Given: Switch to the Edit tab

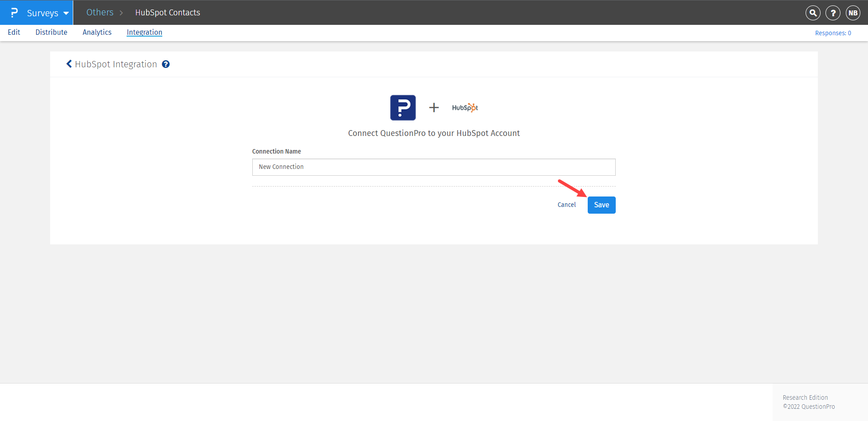Looking at the screenshot, I should [x=14, y=32].
